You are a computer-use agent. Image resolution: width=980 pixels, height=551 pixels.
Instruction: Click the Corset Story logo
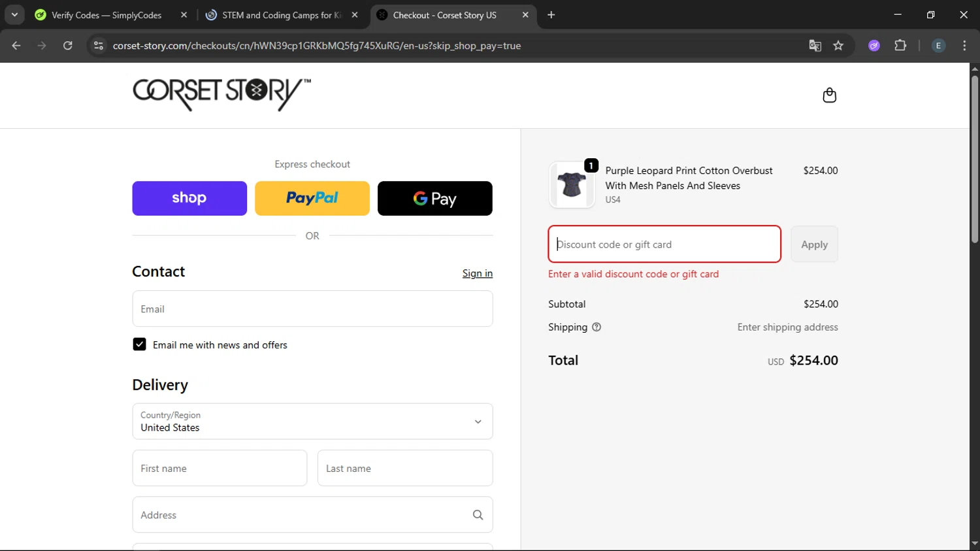pos(221,95)
